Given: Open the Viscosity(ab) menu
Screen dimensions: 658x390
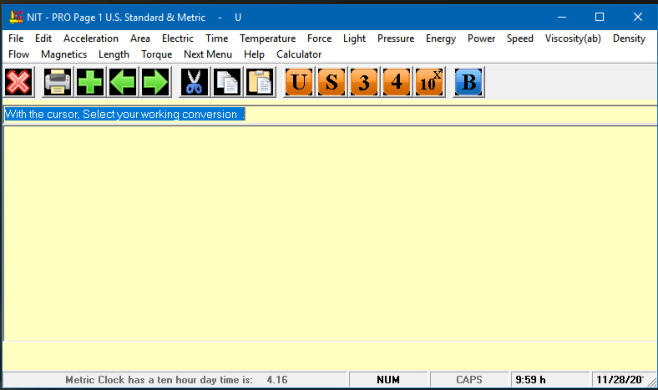Looking at the screenshot, I should (x=573, y=39).
